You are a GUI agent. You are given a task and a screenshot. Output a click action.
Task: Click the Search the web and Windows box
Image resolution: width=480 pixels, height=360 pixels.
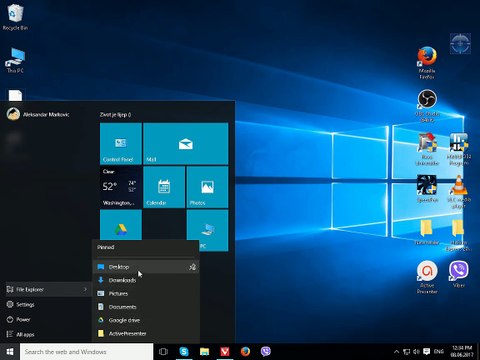click(x=86, y=352)
